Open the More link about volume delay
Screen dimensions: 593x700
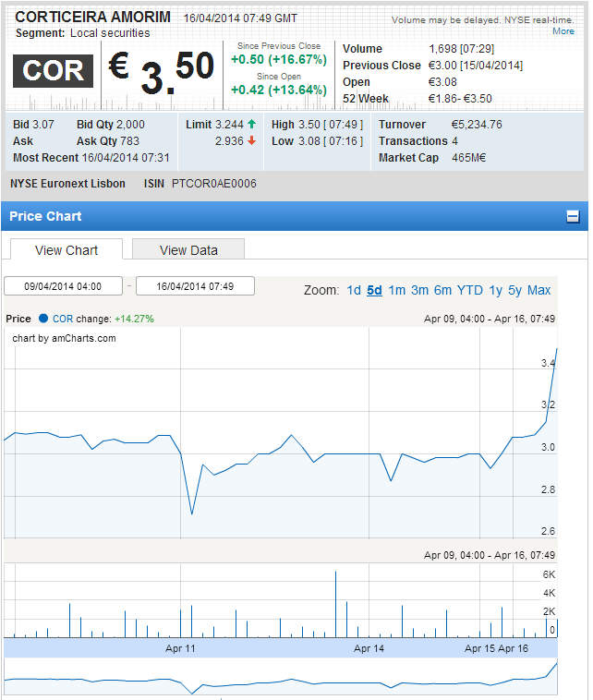(x=563, y=31)
